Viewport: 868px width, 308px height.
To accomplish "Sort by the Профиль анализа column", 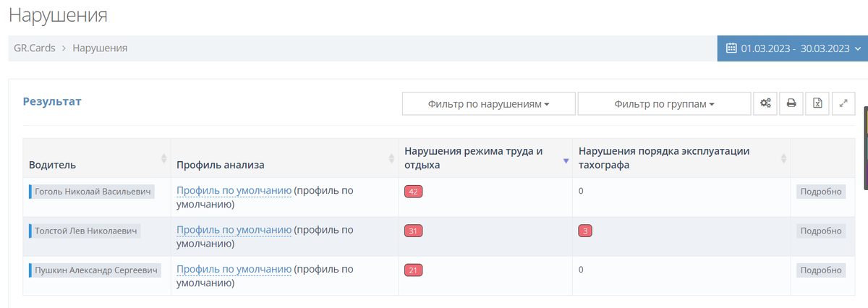I will coord(284,158).
